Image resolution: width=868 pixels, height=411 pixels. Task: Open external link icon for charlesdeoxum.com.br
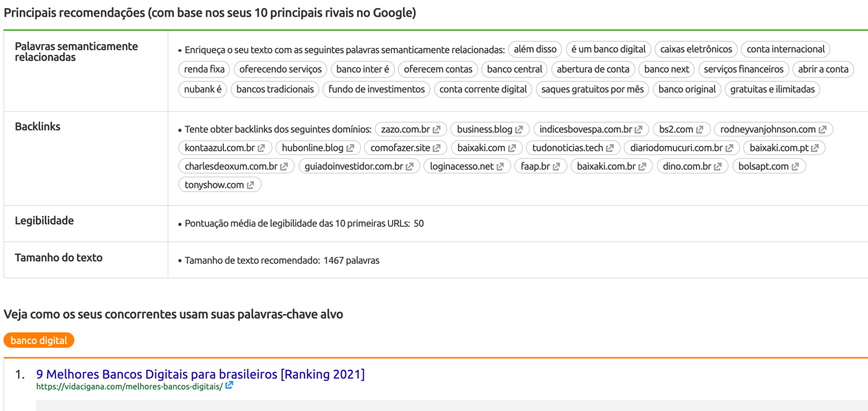click(x=284, y=166)
